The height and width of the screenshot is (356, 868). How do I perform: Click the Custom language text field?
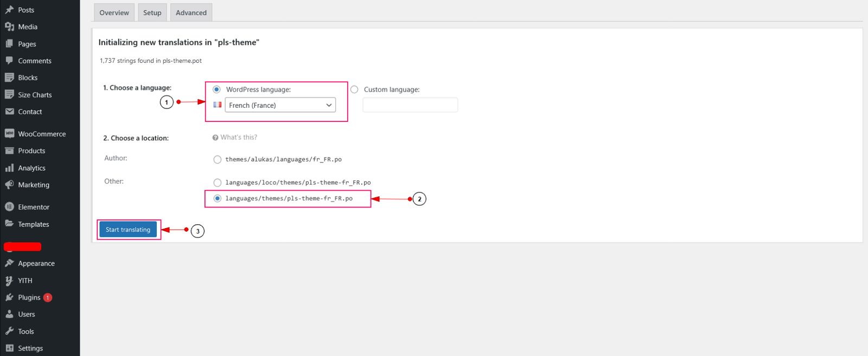tap(410, 105)
